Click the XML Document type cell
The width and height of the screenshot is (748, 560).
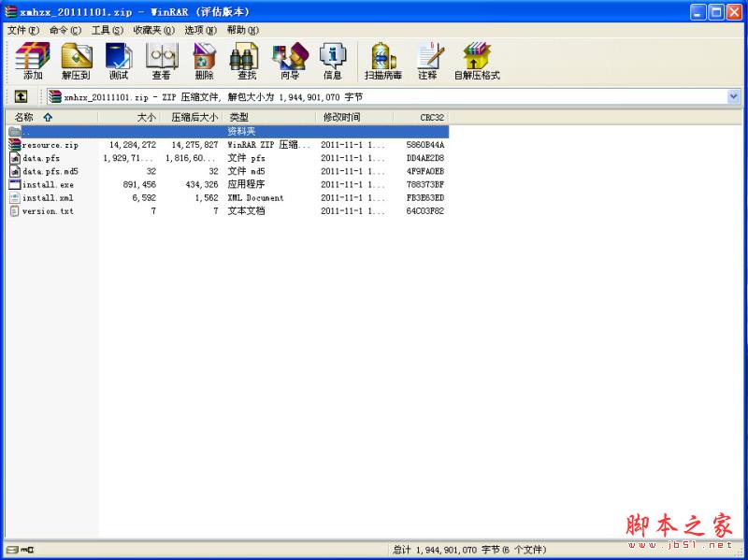[255, 198]
